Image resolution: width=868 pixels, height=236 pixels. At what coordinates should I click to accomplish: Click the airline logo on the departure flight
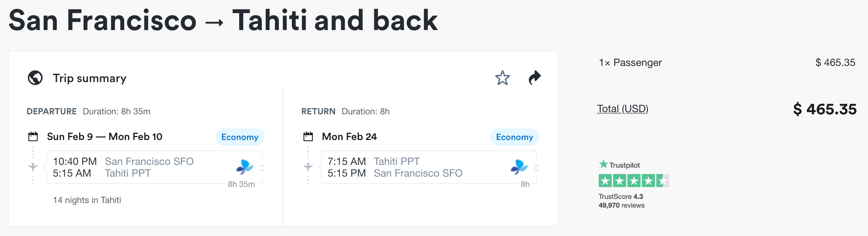[245, 167]
